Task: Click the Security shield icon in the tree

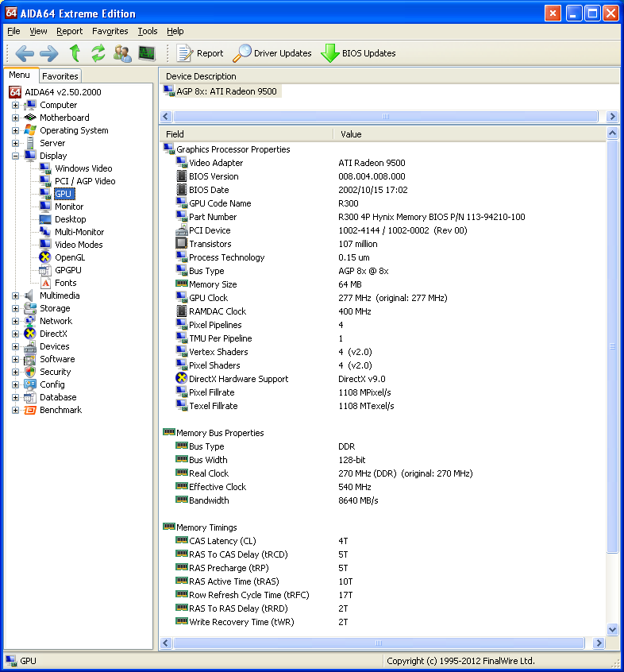Action: 30,372
